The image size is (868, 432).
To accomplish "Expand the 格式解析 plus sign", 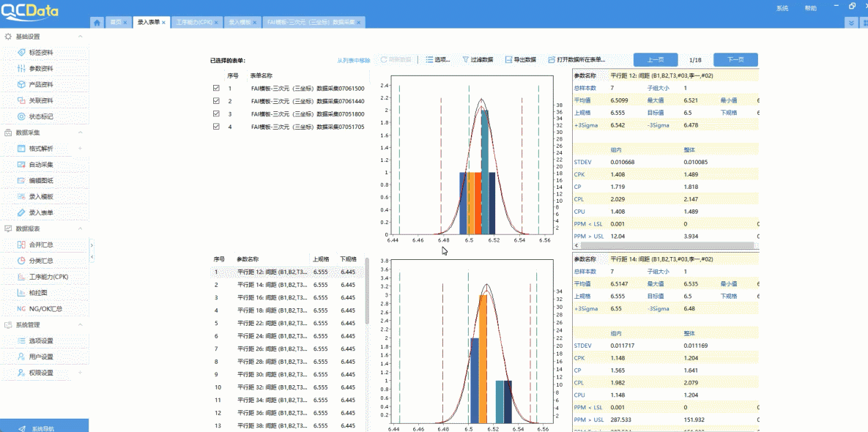I will [81, 149].
